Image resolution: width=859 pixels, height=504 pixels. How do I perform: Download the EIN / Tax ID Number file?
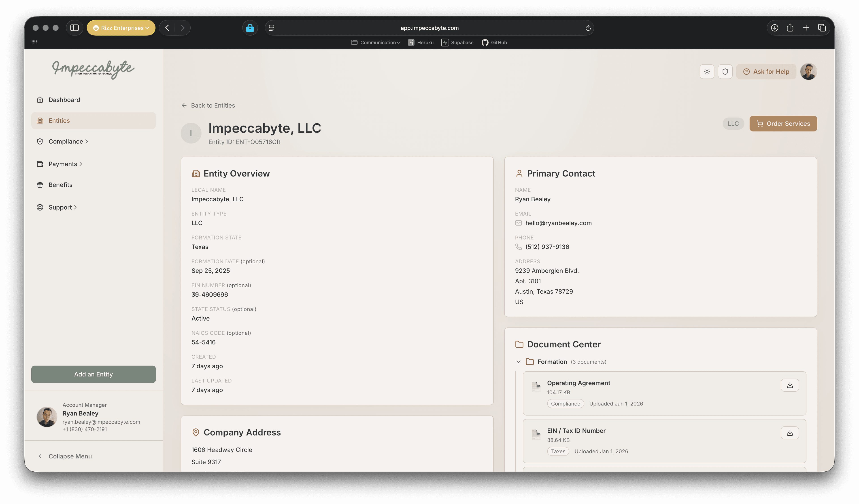pyautogui.click(x=789, y=433)
